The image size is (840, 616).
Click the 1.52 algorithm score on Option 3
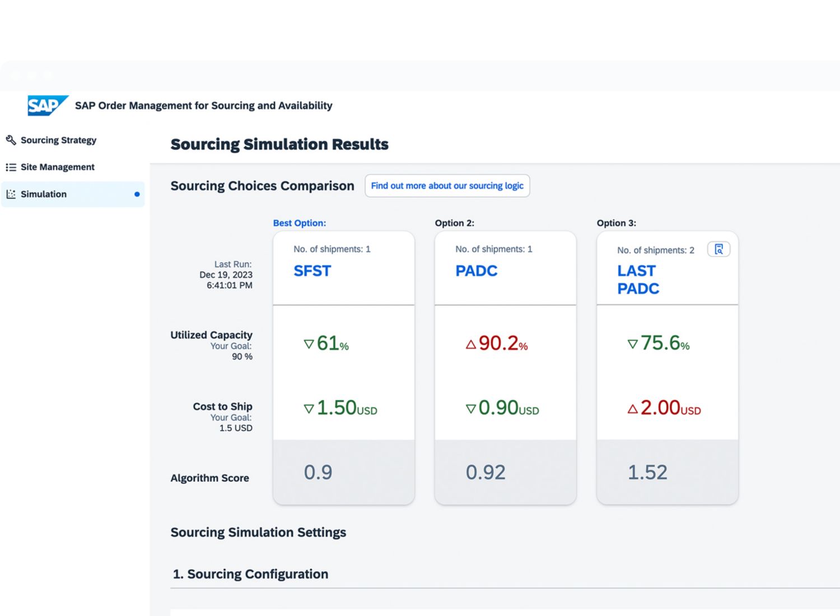647,472
